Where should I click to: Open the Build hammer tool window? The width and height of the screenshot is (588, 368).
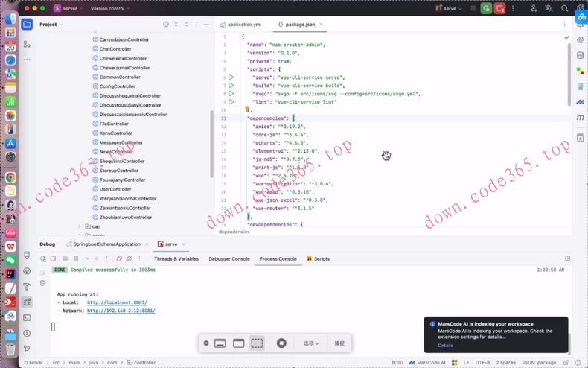click(x=27, y=287)
